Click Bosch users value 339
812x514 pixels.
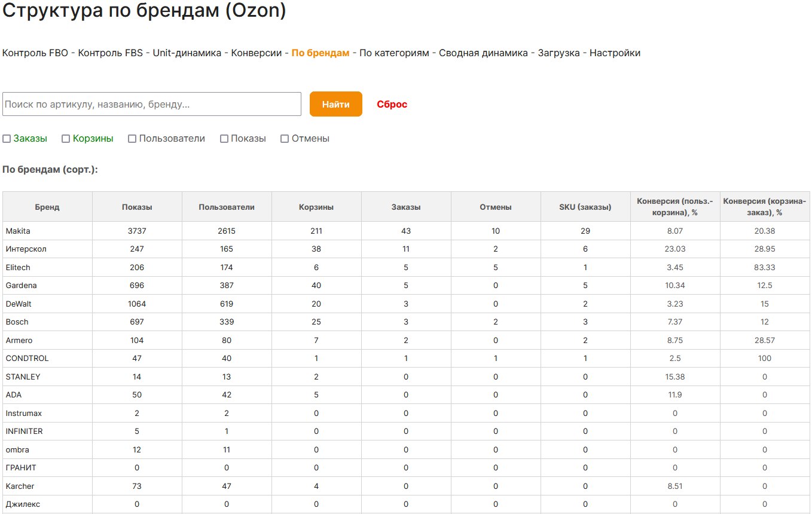click(x=227, y=322)
